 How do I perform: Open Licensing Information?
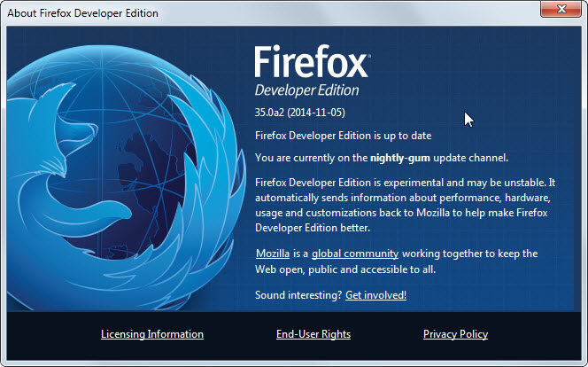(152, 334)
